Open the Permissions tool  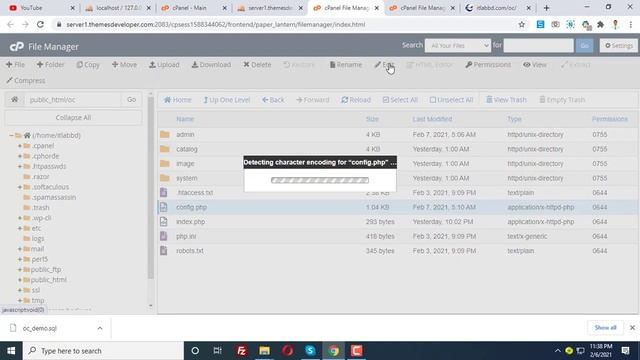click(x=488, y=64)
